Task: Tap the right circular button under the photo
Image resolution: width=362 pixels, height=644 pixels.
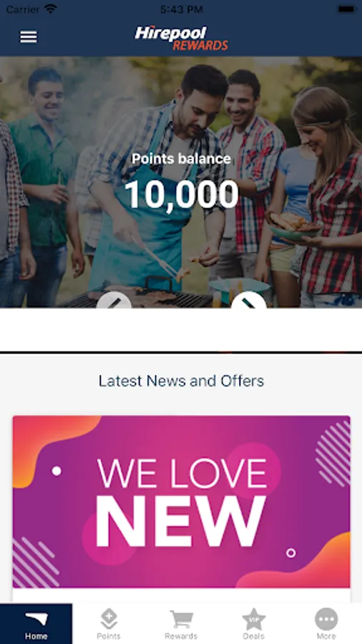Action: pyautogui.click(x=248, y=301)
